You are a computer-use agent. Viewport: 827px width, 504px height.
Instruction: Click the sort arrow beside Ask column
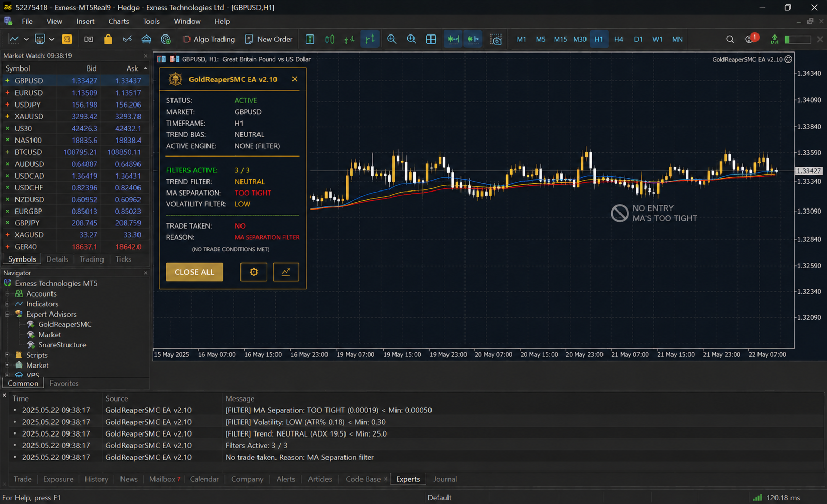pyautogui.click(x=145, y=68)
